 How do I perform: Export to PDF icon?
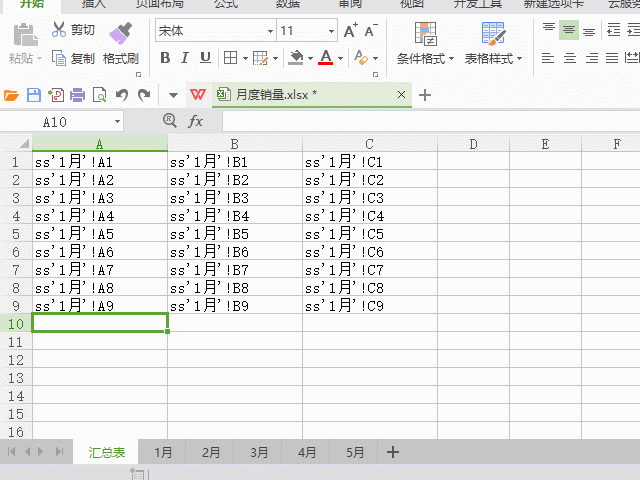point(56,95)
